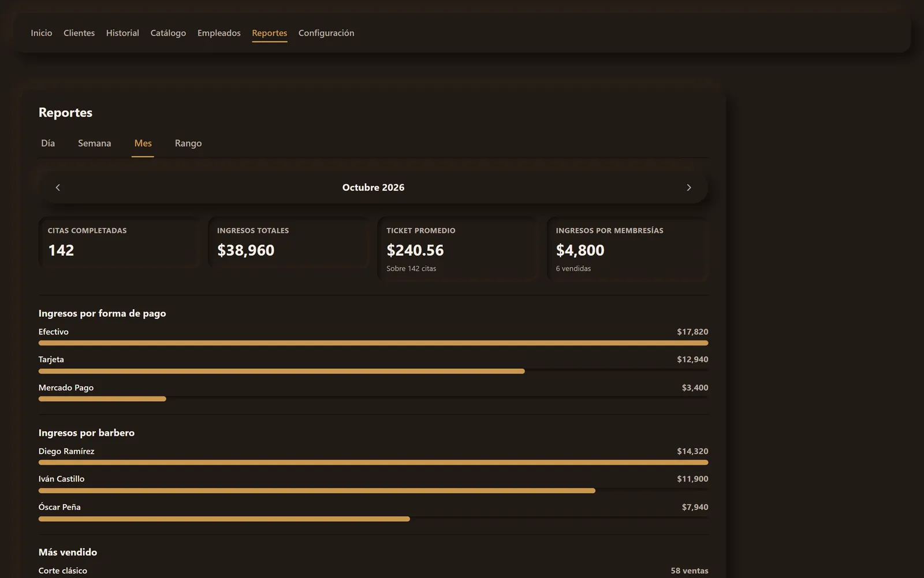This screenshot has width=924, height=578.
Task: Click Óscar Peña's income bar
Action: click(x=373, y=519)
